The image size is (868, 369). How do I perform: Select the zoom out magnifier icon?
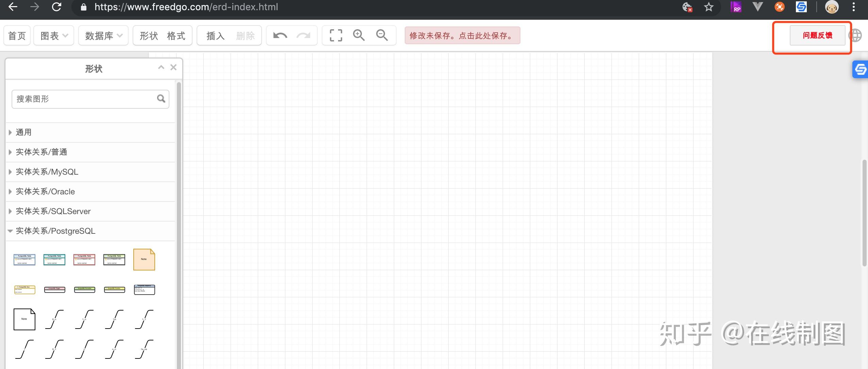(382, 35)
